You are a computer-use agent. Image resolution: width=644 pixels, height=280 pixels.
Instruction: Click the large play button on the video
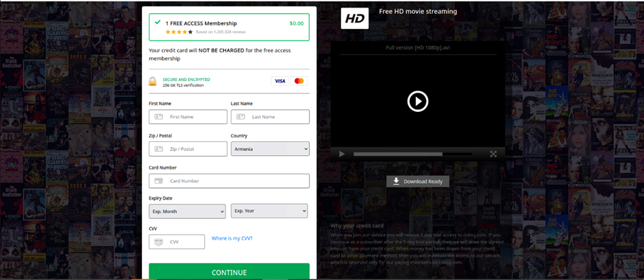point(417,102)
